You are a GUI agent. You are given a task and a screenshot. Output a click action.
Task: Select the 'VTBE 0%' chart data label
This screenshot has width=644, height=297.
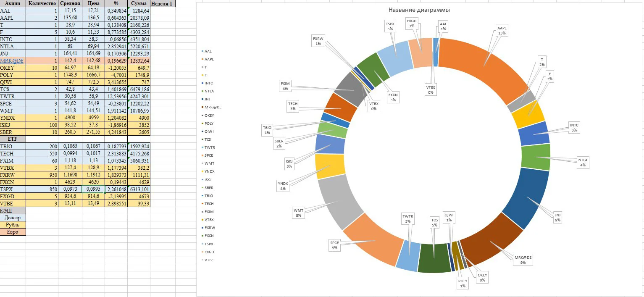coord(431,89)
